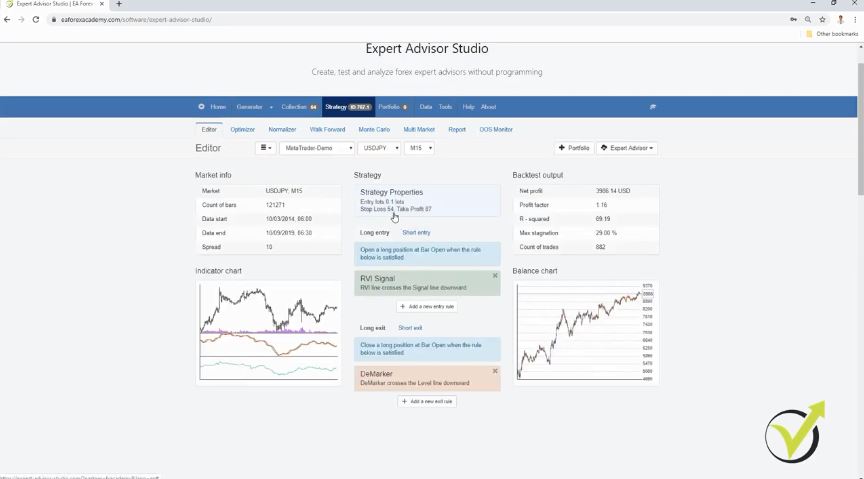Open the browser zoom magnifier icon
Screen dimensions: 864x479
[808, 19]
